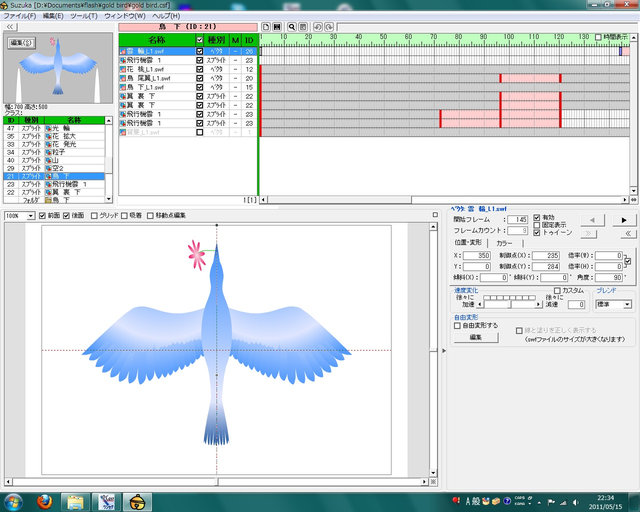The width and height of the screenshot is (640, 512).
Task: Toggle visibility of 雲 輪_L1.swf layer
Action: click(x=200, y=51)
